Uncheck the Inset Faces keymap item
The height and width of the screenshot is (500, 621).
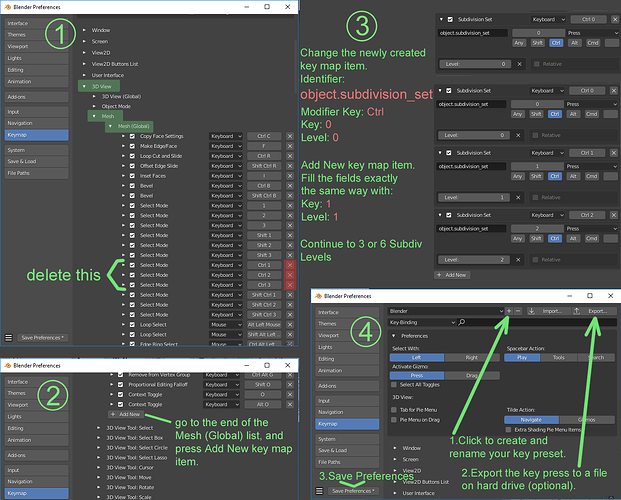pyautogui.click(x=132, y=176)
